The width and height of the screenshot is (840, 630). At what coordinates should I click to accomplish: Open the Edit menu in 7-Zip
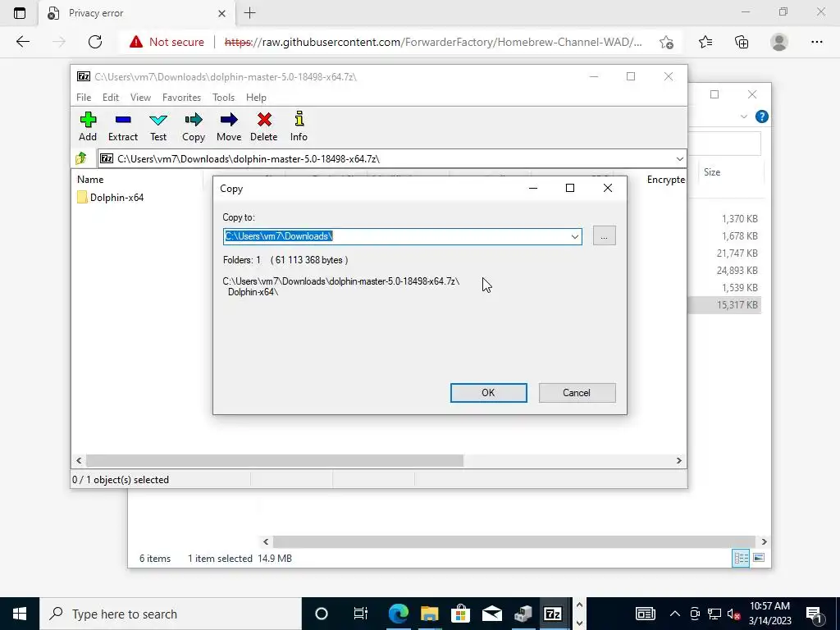pos(111,98)
